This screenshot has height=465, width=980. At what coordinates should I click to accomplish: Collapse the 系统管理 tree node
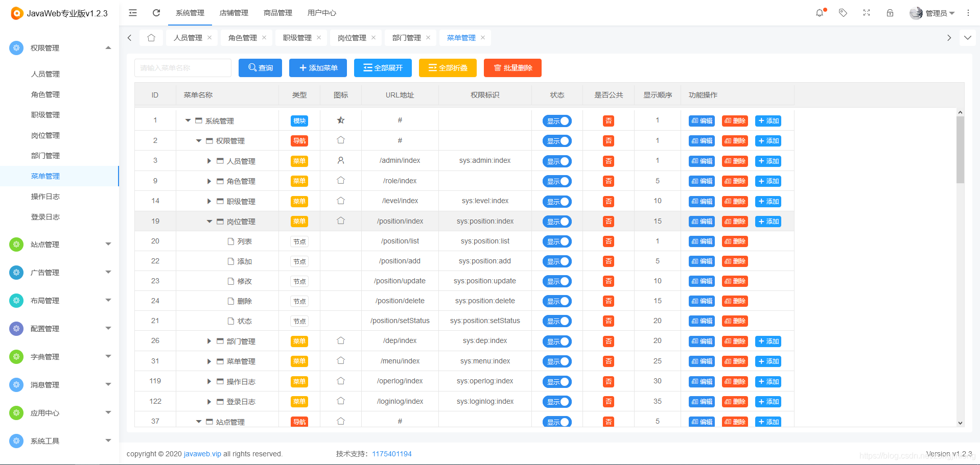(188, 120)
